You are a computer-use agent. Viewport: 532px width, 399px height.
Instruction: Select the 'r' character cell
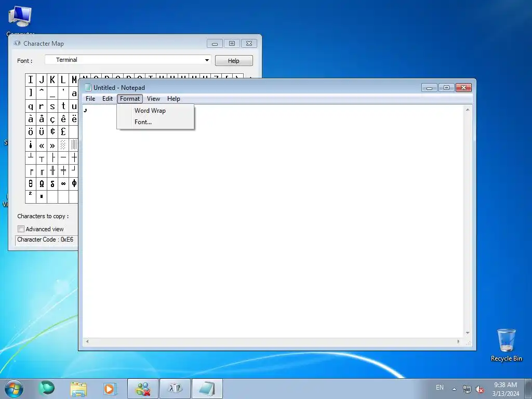(42, 106)
